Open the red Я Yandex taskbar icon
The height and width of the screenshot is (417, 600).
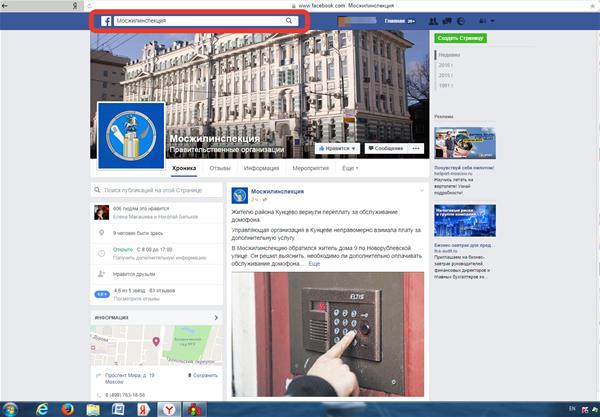143,409
